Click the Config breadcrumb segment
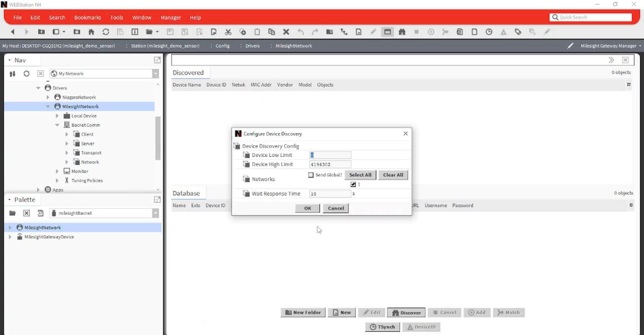This screenshot has height=335, width=644. point(222,46)
